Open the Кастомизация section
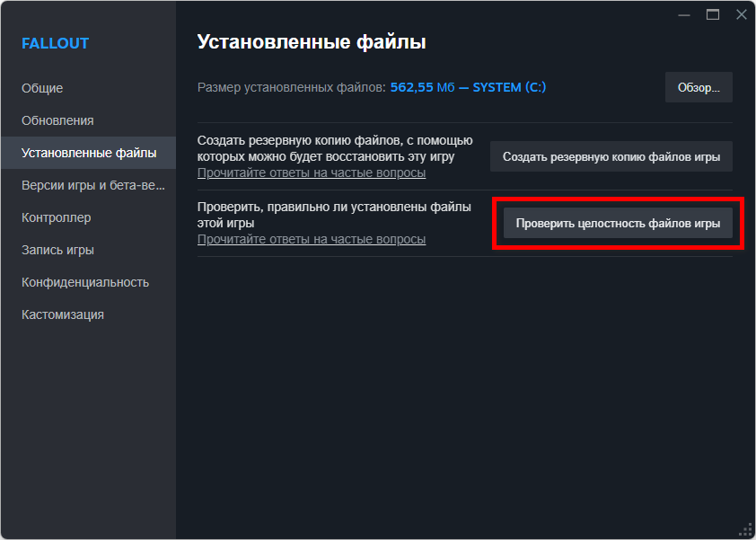 click(x=63, y=314)
